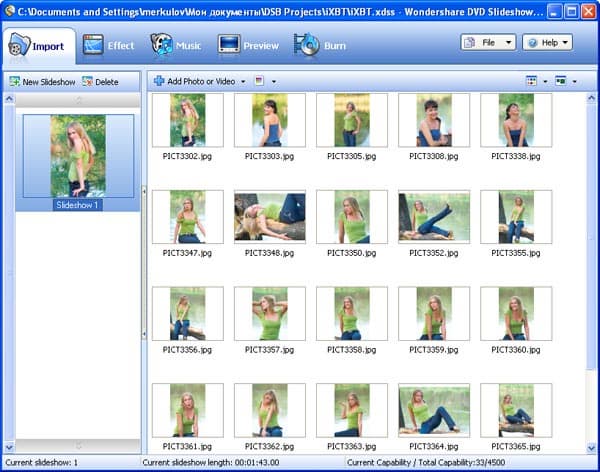The width and height of the screenshot is (600, 472).
Task: Select photo PICT3364.jpg thumbnail
Action: pyautogui.click(x=434, y=411)
